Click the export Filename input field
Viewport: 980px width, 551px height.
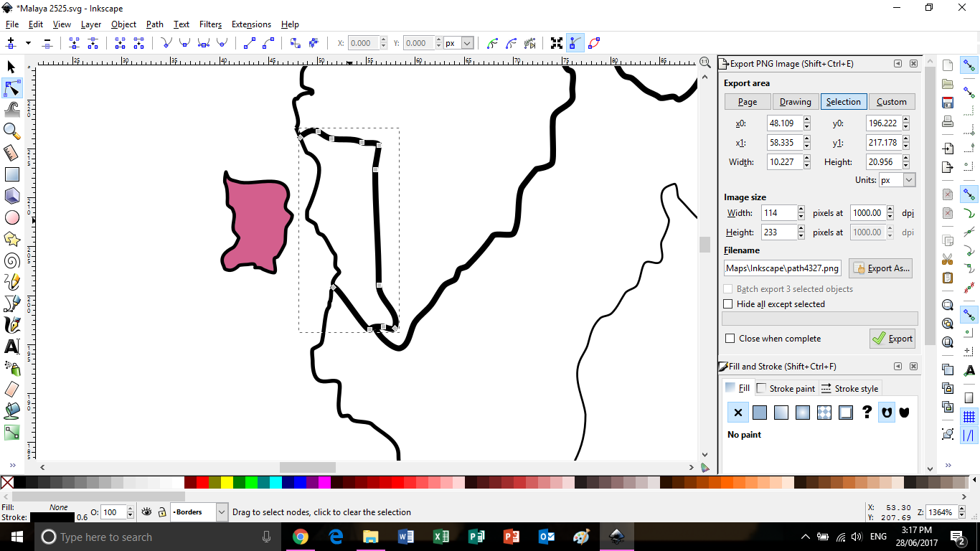tap(783, 268)
